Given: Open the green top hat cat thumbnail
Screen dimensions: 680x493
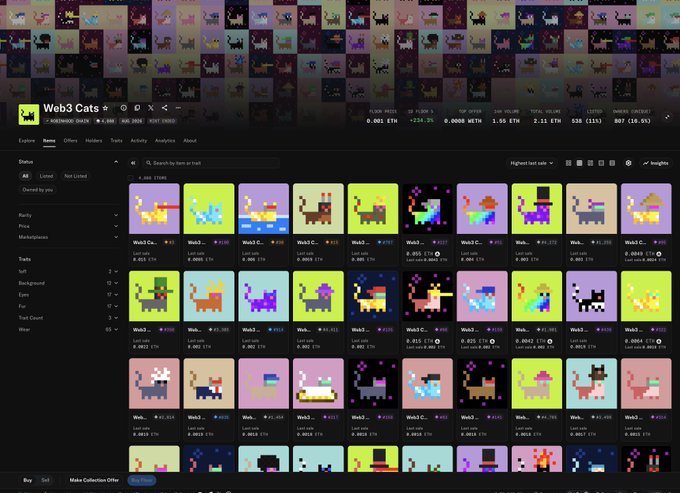Looking at the screenshot, I should pyautogui.click(x=154, y=296).
